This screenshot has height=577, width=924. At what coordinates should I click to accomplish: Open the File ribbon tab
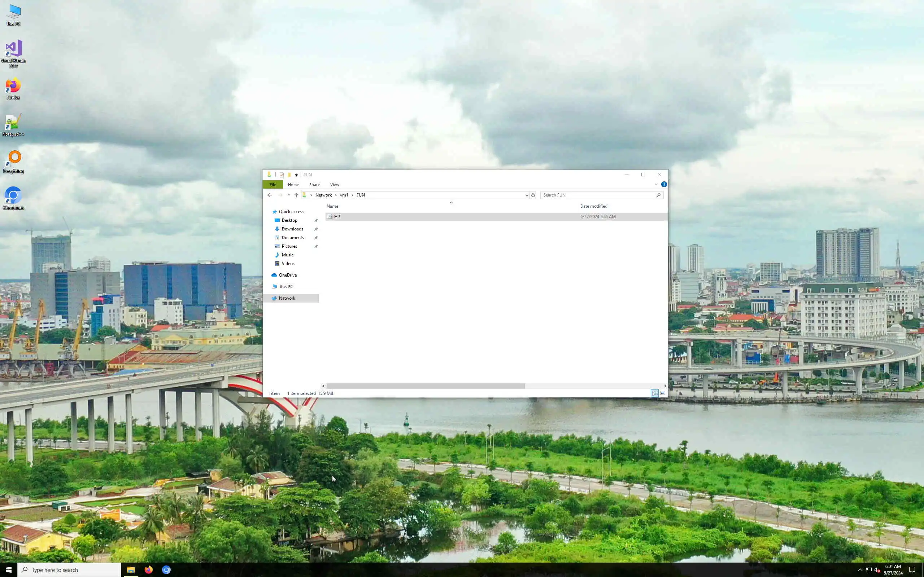point(273,185)
